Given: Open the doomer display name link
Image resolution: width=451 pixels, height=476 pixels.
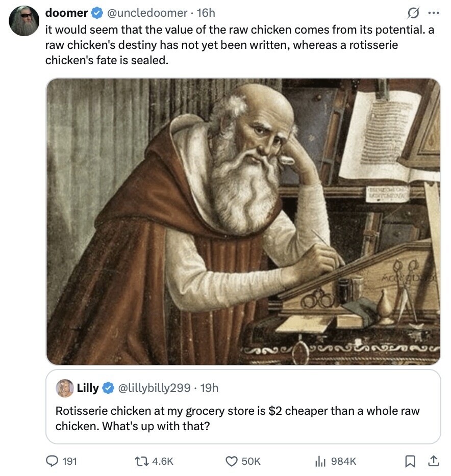Looking at the screenshot, I should 66,13.
